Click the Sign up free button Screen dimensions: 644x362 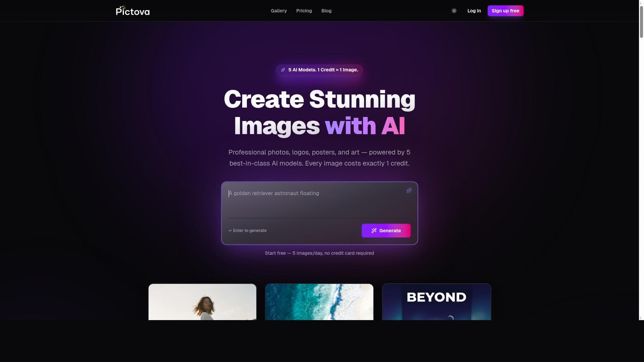[x=505, y=11]
